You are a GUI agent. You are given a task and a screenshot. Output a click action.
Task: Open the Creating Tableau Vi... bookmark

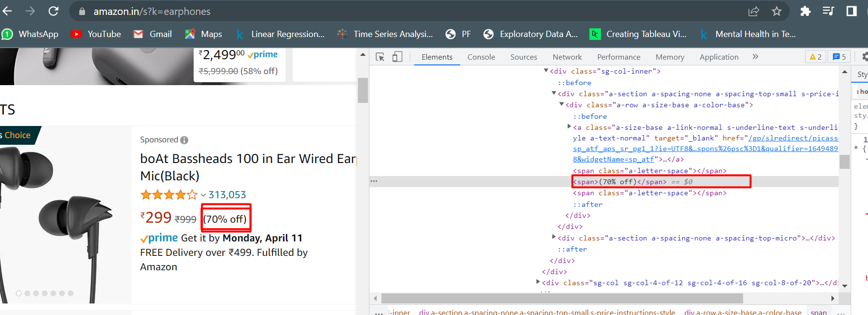tap(638, 34)
